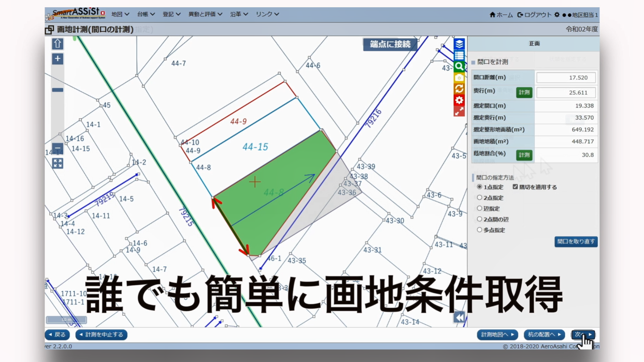This screenshot has height=362, width=644.
Task: Expand the リンク dropdown menu
Action: [267, 14]
